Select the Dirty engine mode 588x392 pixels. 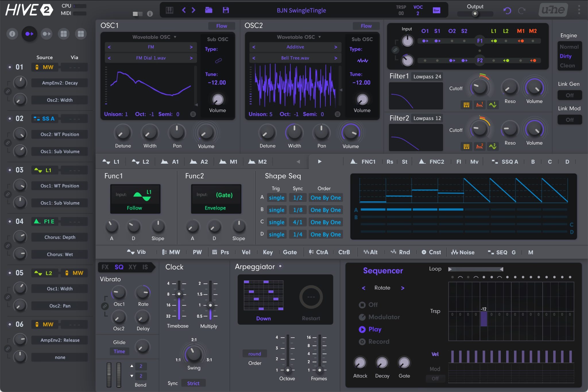565,56
